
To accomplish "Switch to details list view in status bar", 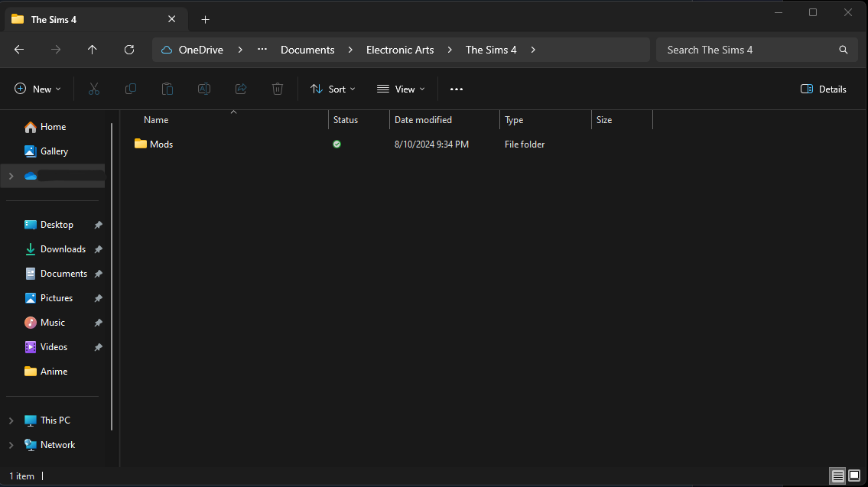I will tap(837, 476).
